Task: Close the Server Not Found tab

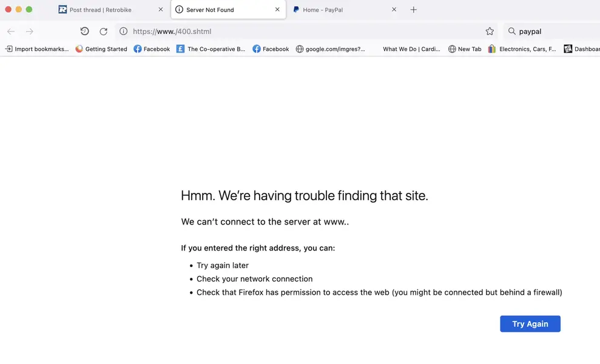Action: pos(277,10)
